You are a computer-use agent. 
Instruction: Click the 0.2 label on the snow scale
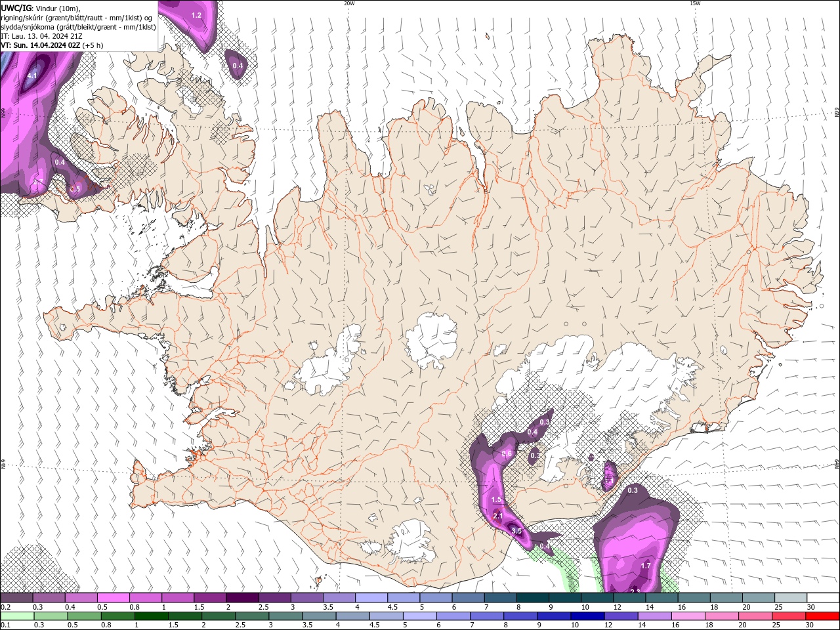coord(5,607)
